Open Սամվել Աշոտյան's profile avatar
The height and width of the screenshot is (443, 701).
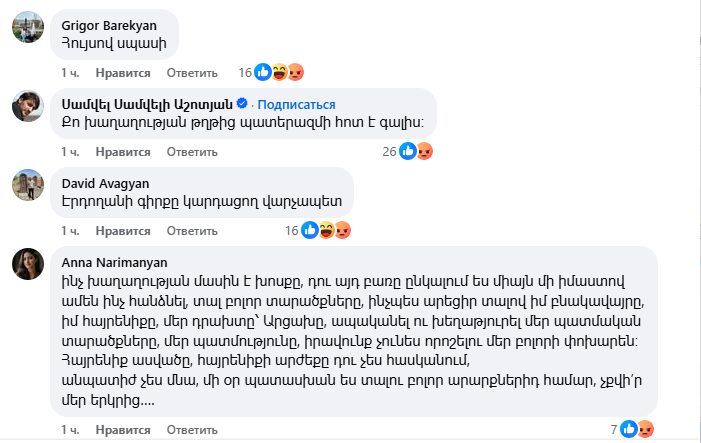(26, 108)
